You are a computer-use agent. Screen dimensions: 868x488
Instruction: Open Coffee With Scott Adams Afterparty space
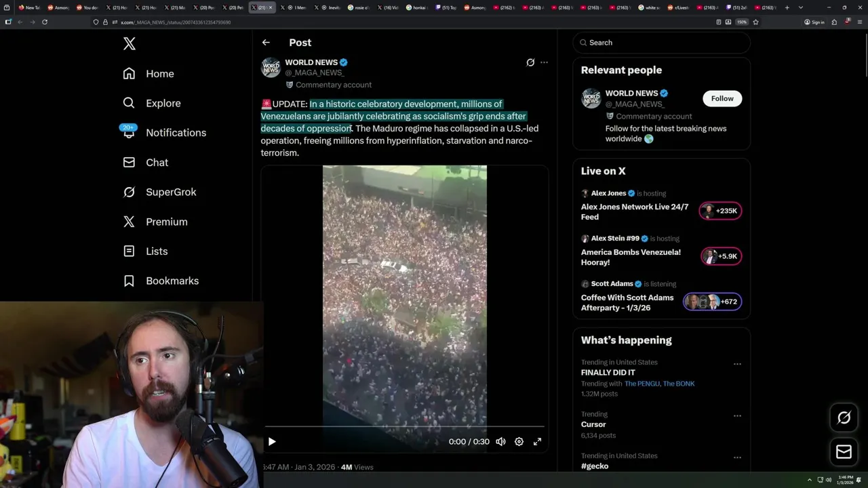627,302
